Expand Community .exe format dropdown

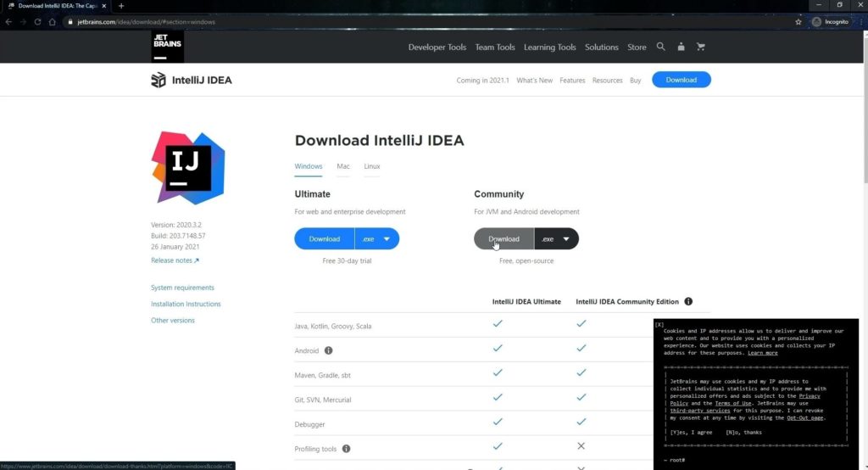[556, 239]
